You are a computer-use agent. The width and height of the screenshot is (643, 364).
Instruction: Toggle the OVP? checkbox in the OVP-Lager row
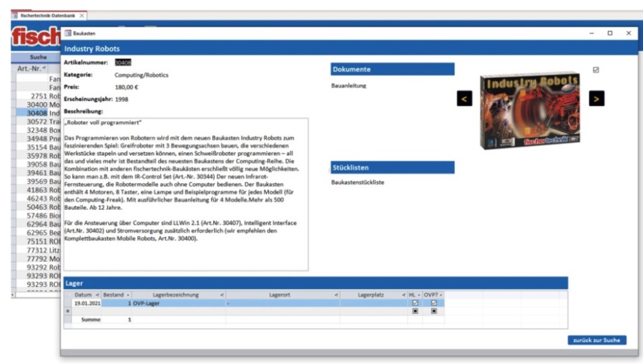coord(434,303)
